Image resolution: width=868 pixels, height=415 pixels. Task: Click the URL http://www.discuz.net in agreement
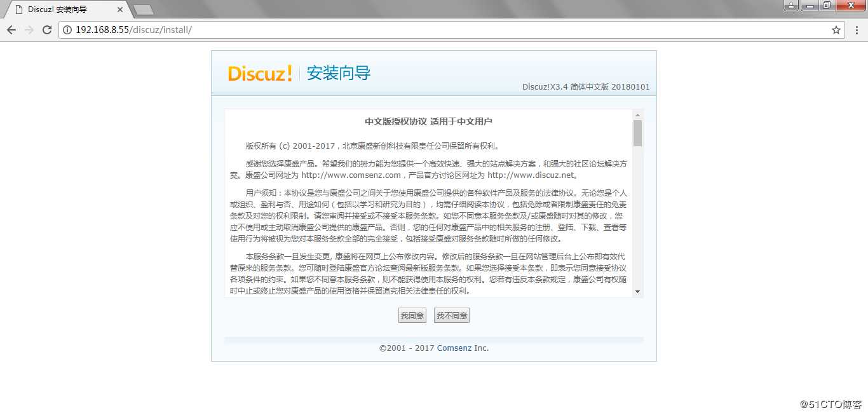[x=531, y=175]
